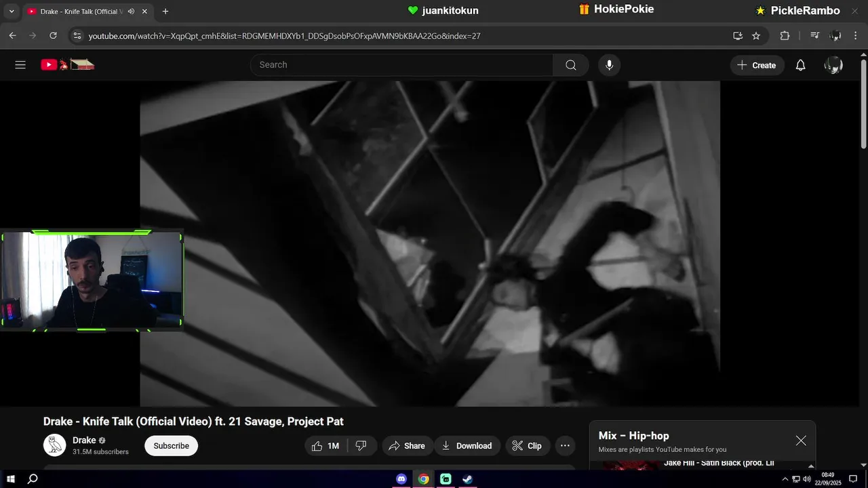Show hidden system tray icons
This screenshot has width=868, height=488.
coord(785,479)
